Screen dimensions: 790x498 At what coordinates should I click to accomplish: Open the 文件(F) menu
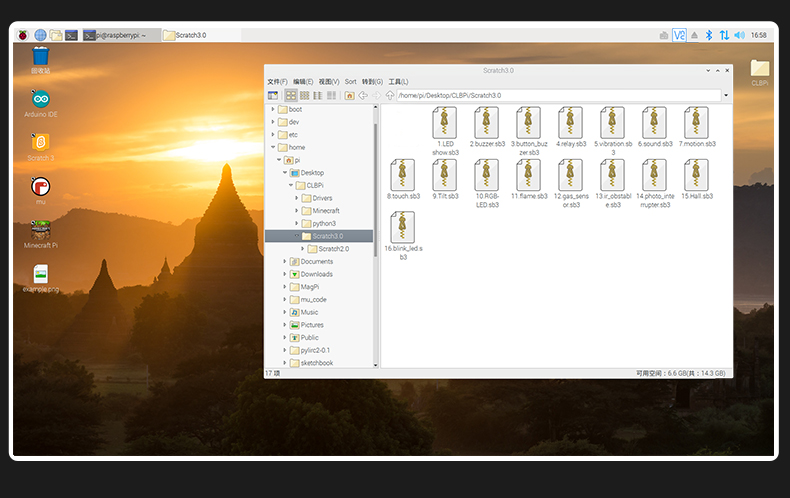277,82
